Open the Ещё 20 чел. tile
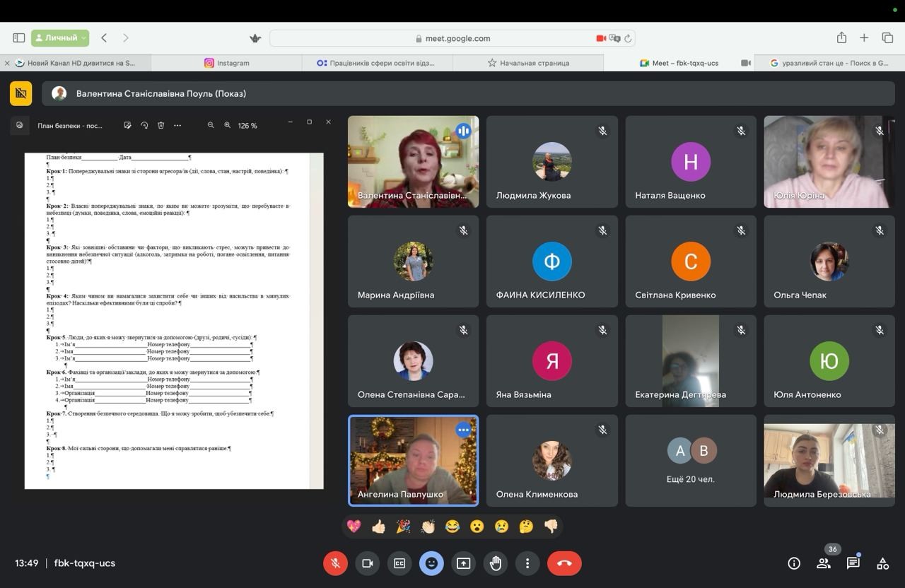The width and height of the screenshot is (905, 588). 691,460
